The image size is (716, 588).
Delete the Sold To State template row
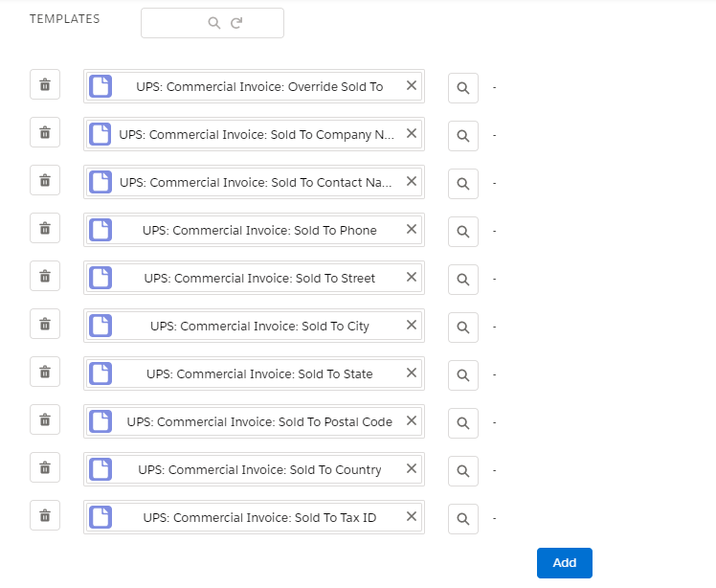click(45, 372)
